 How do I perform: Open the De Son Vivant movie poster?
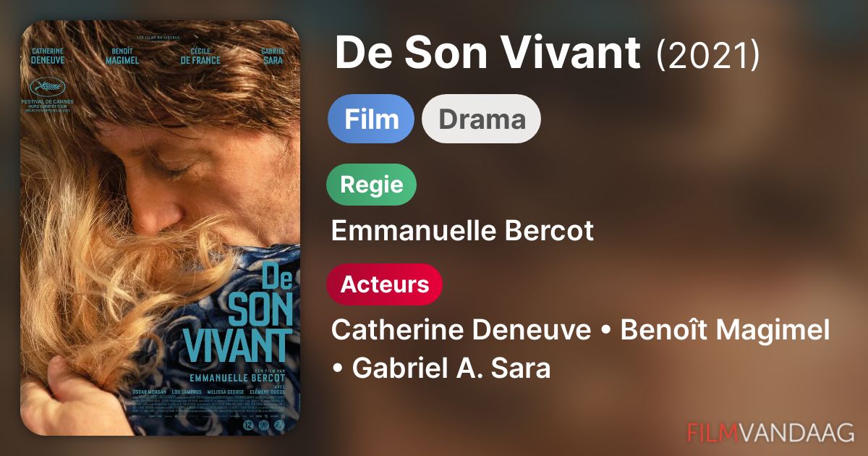click(x=161, y=228)
